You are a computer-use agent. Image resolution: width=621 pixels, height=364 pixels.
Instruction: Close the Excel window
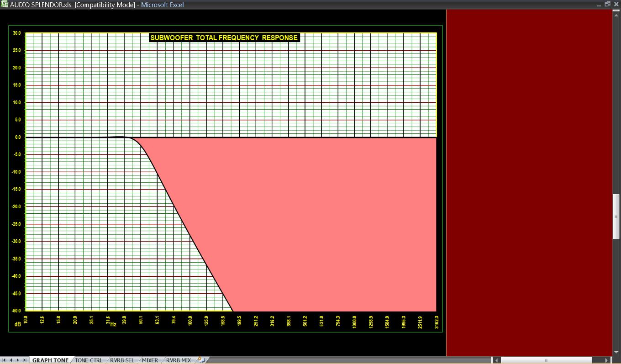coord(616,4)
